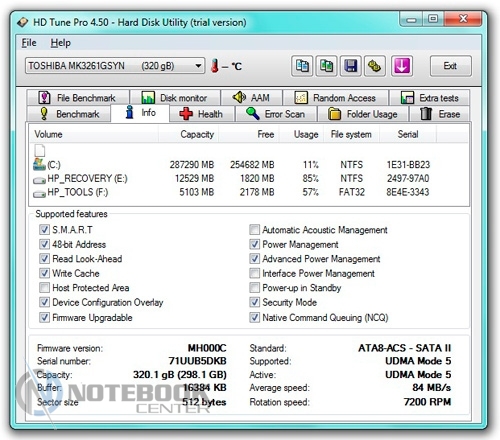Click the copy screenshot toolbar icon

coord(326,66)
